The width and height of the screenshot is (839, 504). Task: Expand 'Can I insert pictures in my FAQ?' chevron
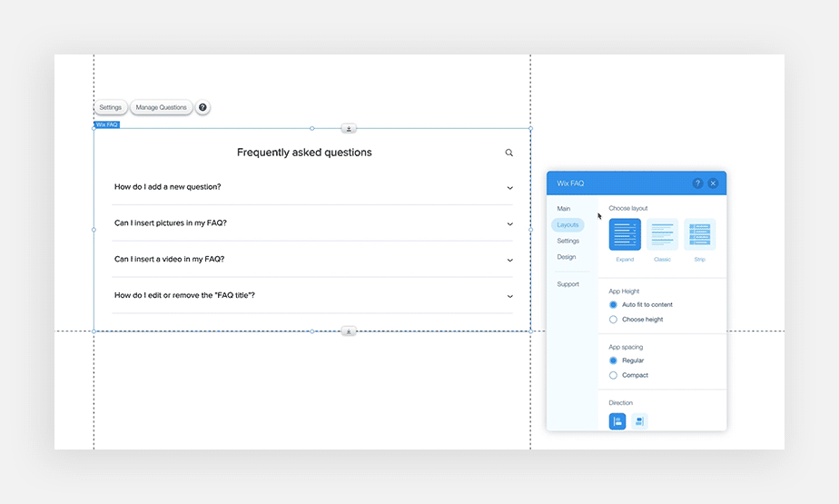click(x=510, y=223)
